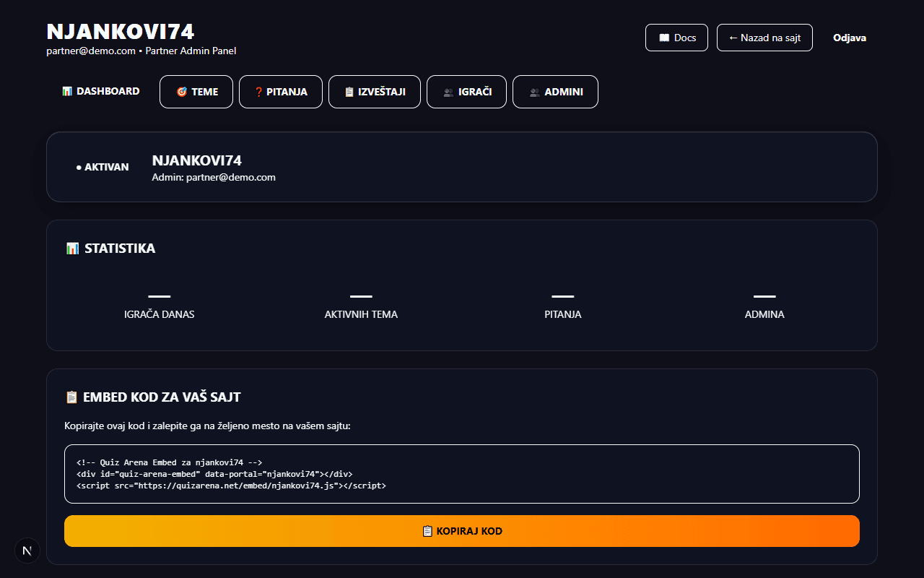This screenshot has height=578, width=924.
Task: Log out using Odjava
Action: pyautogui.click(x=850, y=38)
